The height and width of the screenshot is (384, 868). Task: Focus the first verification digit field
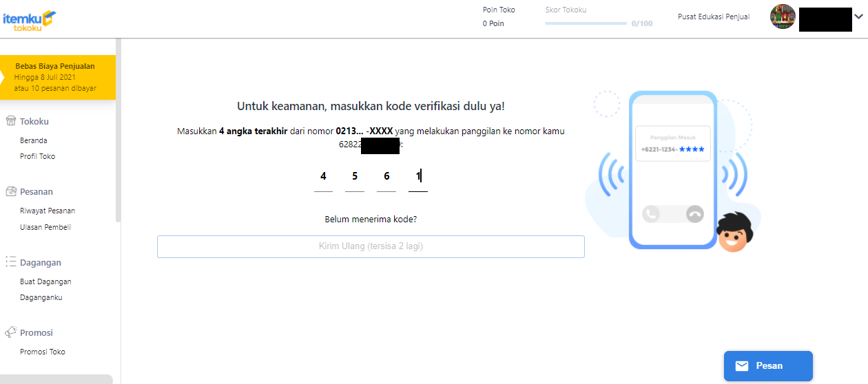tap(323, 177)
